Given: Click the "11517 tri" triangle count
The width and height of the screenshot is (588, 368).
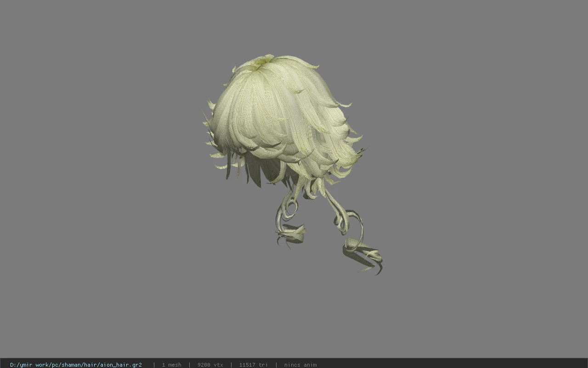Looking at the screenshot, I should tap(253, 365).
